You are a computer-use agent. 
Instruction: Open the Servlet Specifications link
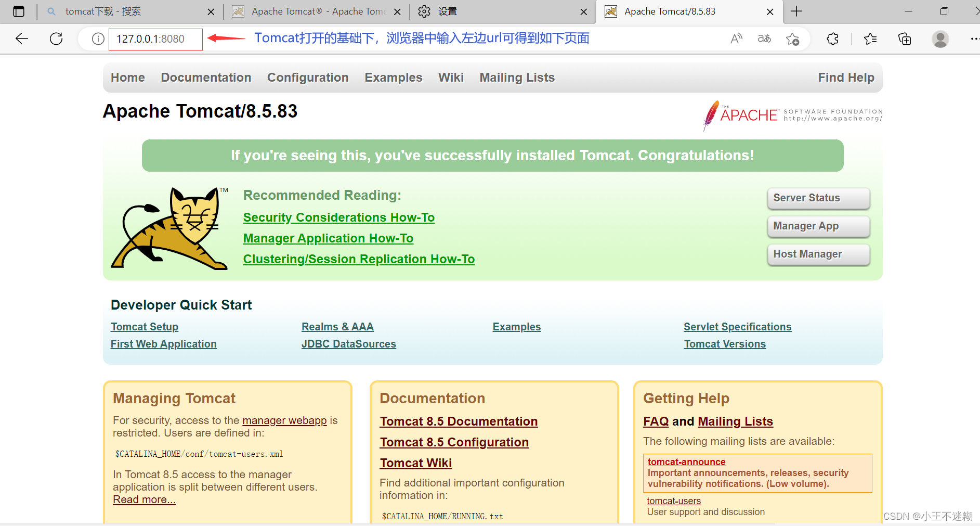738,327
